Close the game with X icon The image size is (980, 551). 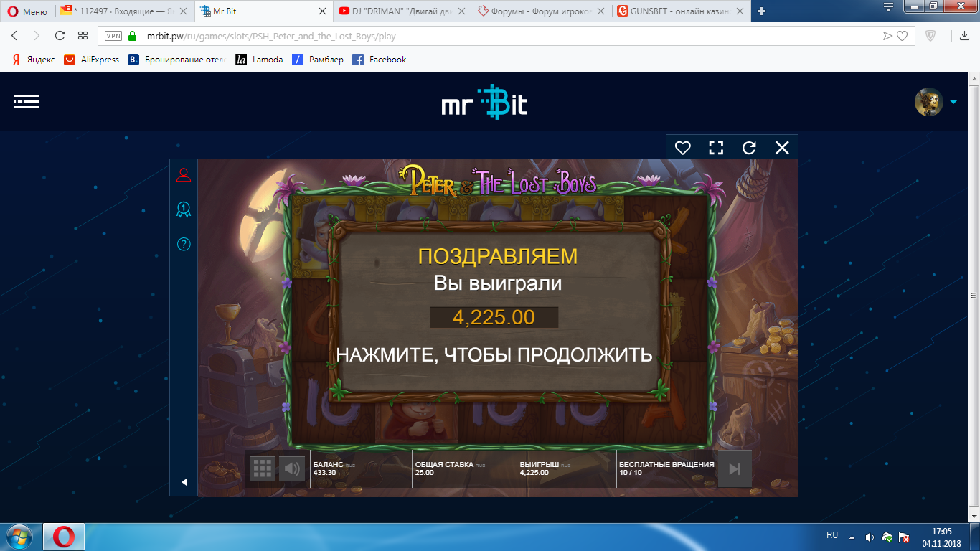781,148
